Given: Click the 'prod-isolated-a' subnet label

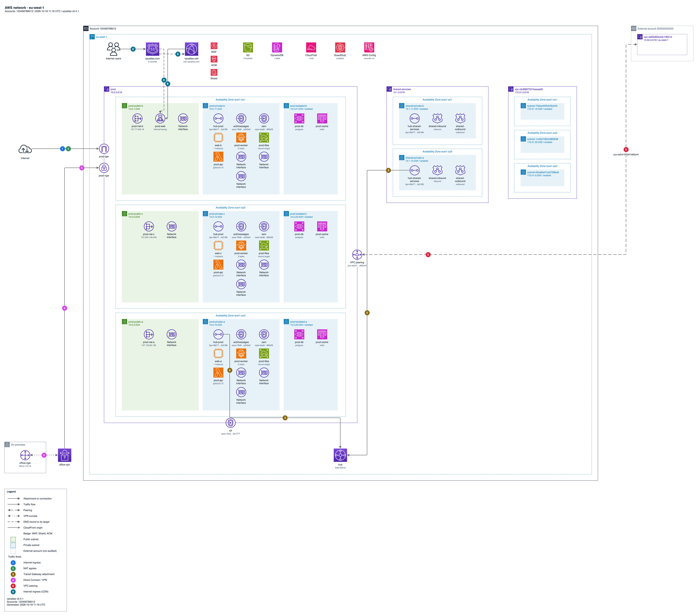Looking at the screenshot, I should tap(298, 322).
